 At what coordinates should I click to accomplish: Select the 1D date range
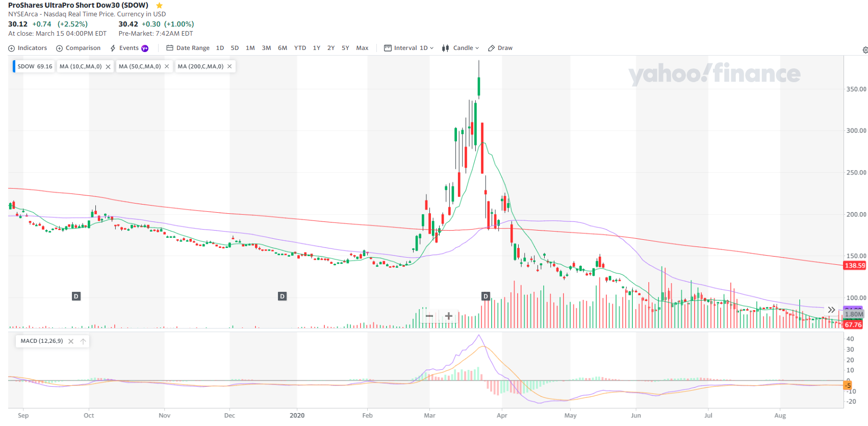click(220, 48)
